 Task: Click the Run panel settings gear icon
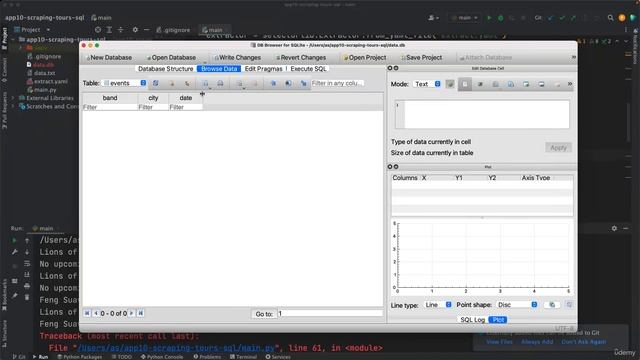click(x=614, y=229)
